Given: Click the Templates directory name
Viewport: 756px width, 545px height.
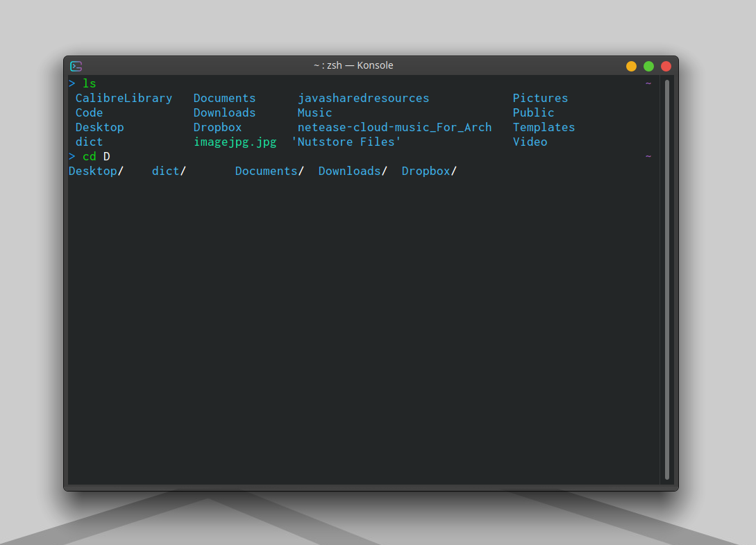Looking at the screenshot, I should click(544, 127).
